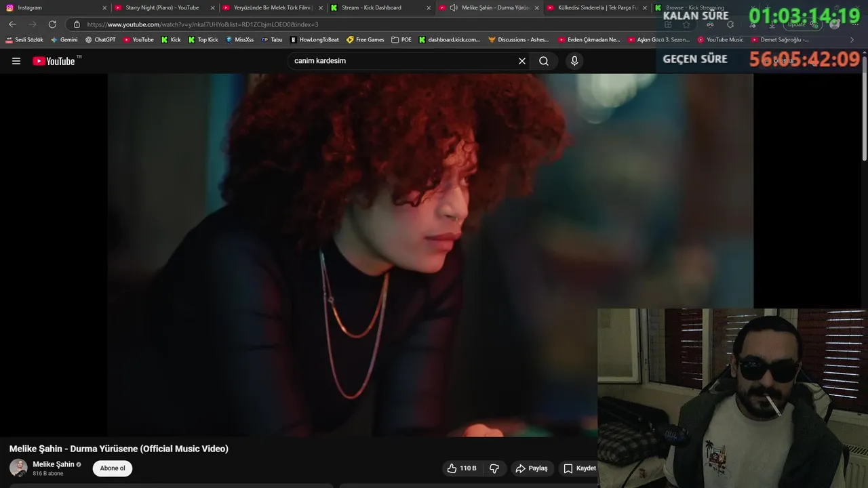Clear the search box text
This screenshot has width=868, height=488.
[x=522, y=61]
